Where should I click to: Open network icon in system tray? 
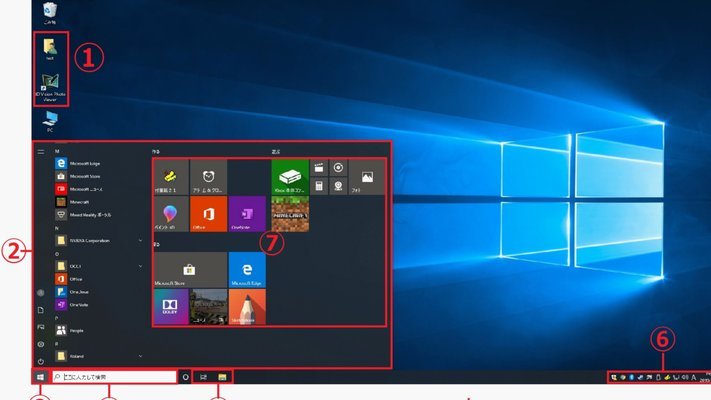click(676, 377)
